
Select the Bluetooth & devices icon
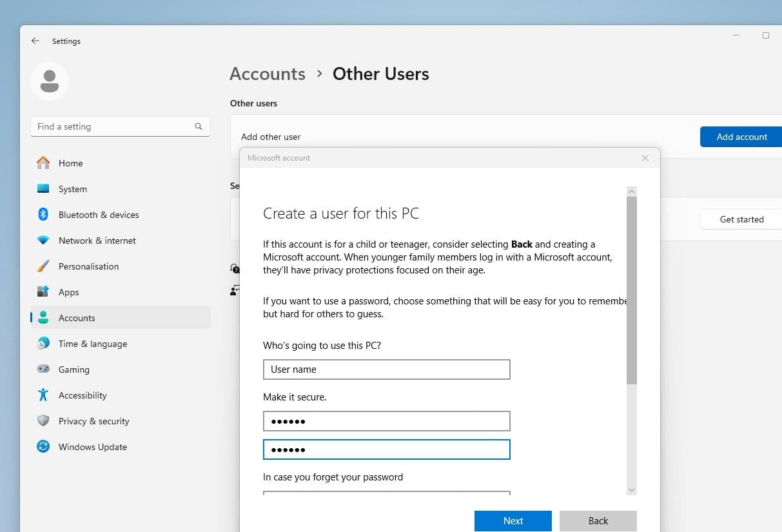pyautogui.click(x=43, y=215)
